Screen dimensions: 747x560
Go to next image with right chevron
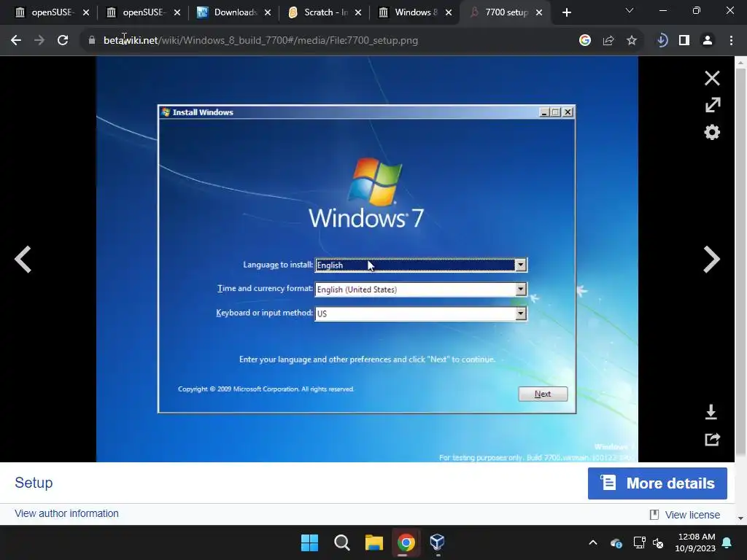pos(711,259)
